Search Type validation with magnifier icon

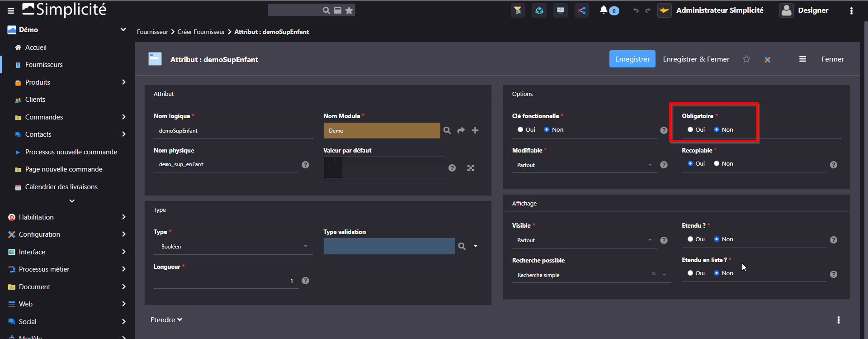462,246
